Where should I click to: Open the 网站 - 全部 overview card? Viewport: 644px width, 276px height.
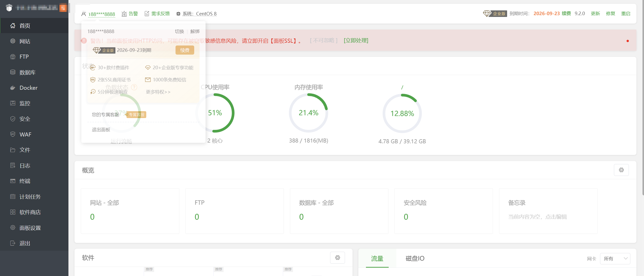pos(130,211)
